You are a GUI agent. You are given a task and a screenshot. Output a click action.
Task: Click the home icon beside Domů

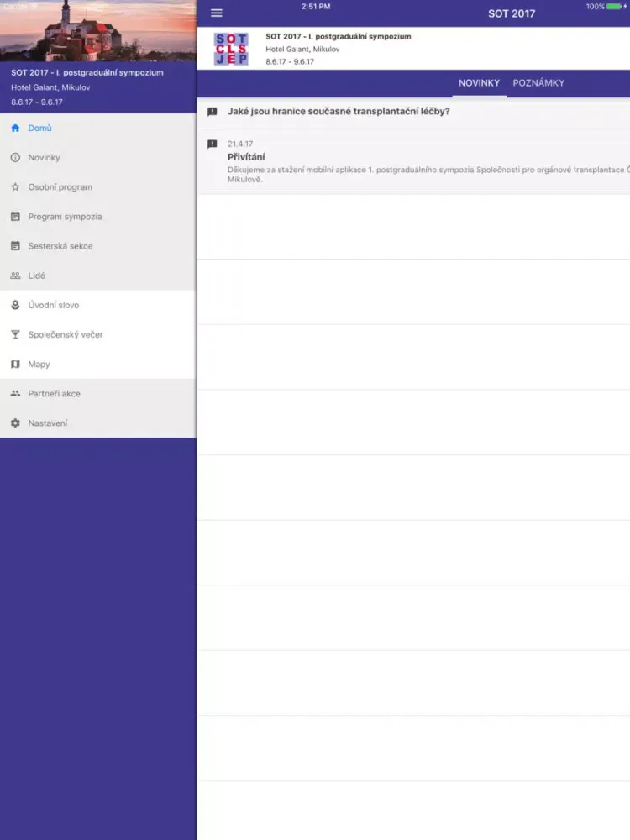point(15,128)
